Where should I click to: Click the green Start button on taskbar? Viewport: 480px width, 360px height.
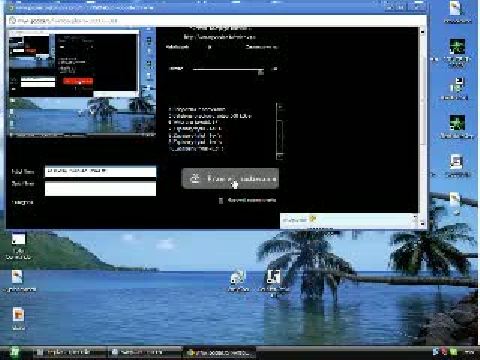[x=13, y=352]
